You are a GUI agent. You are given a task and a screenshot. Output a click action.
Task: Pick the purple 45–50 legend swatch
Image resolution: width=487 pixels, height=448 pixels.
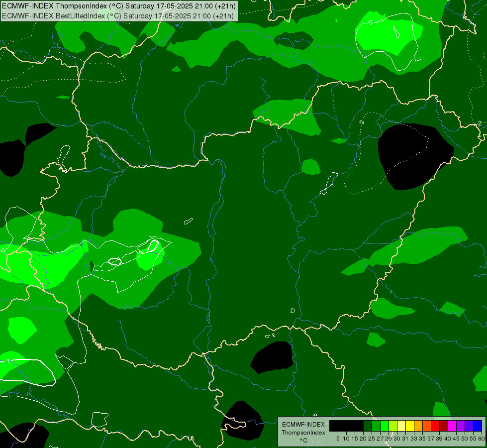pyautogui.click(x=461, y=426)
